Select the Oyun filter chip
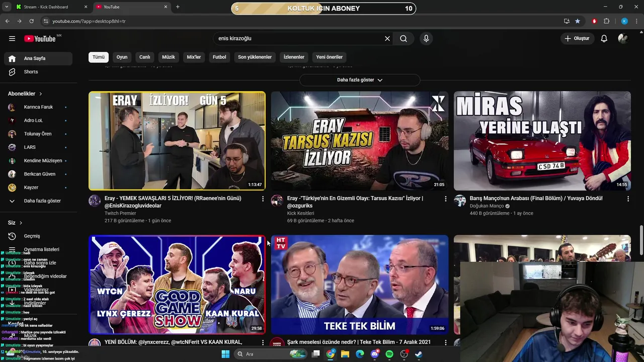This screenshot has width=644, height=362. [122, 57]
